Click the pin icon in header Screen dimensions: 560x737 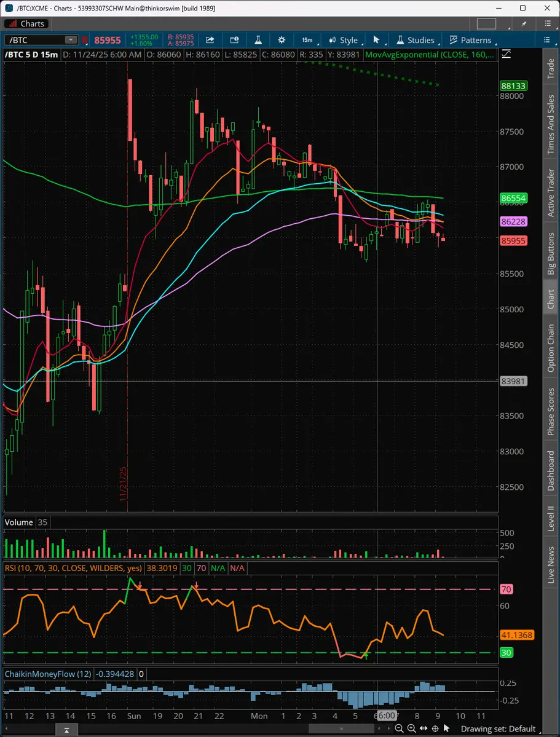(524, 23)
